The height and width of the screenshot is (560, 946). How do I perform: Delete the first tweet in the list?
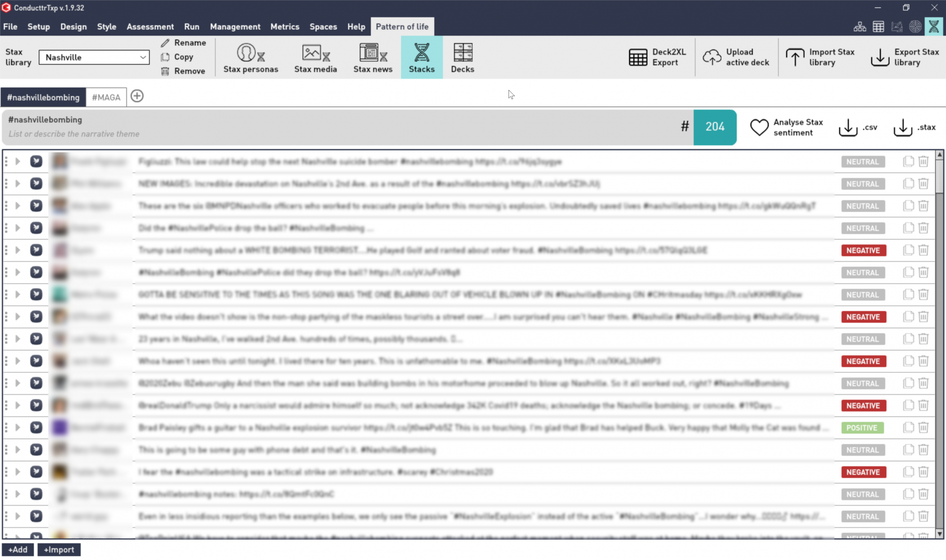pos(923,162)
